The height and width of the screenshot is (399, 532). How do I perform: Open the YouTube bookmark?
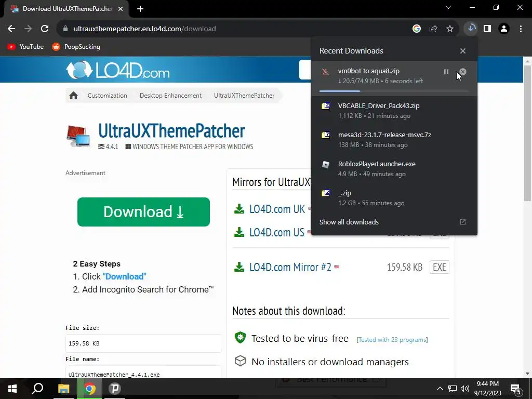25,47
